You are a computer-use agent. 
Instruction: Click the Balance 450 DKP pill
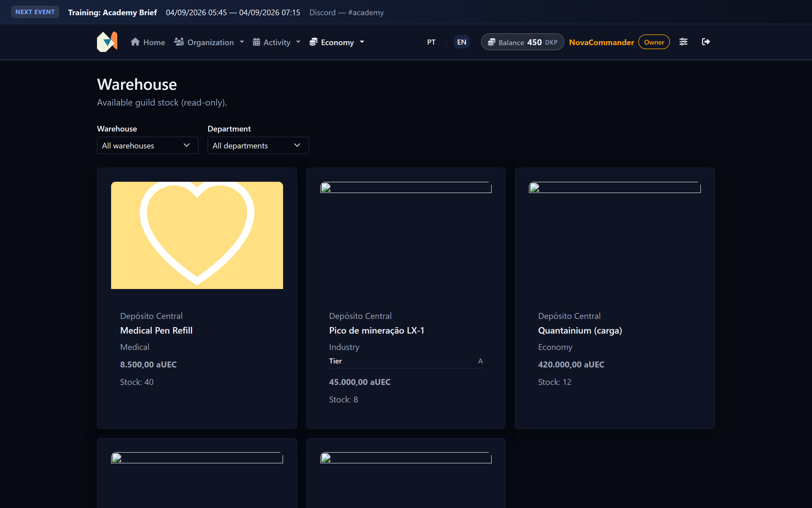click(x=522, y=42)
